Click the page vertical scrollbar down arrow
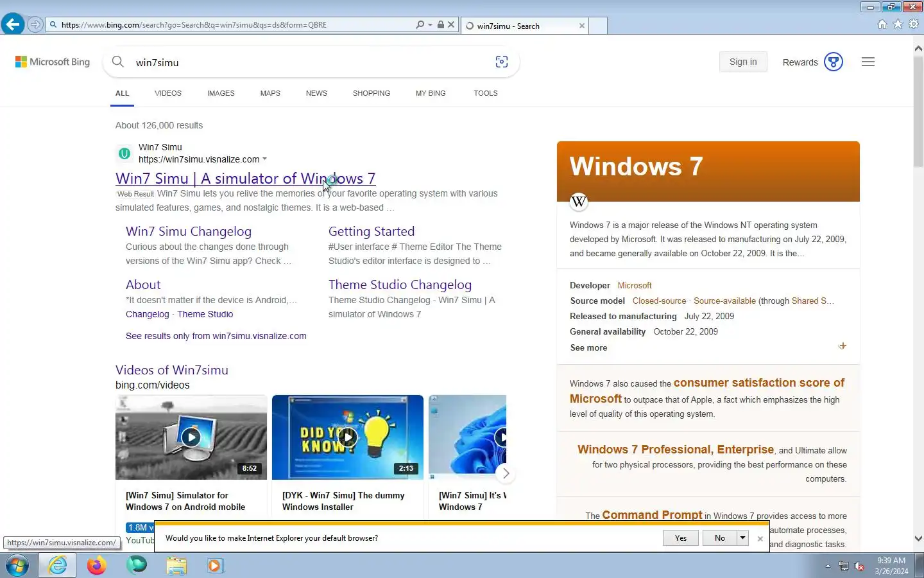Viewport: 924px width, 578px height. click(918, 539)
